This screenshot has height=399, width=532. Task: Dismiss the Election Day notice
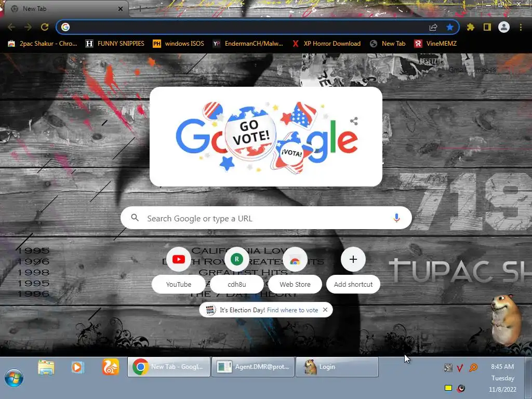click(325, 310)
